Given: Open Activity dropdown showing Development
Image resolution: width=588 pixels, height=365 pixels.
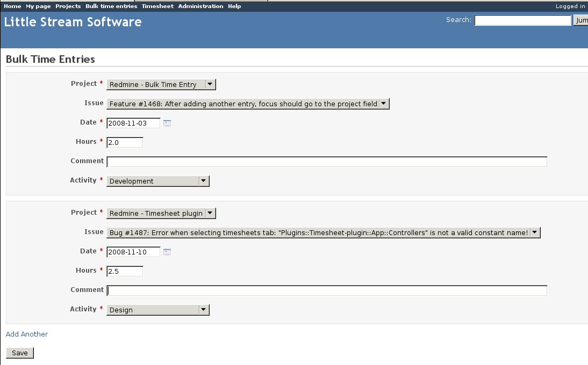Looking at the screenshot, I should [158, 181].
